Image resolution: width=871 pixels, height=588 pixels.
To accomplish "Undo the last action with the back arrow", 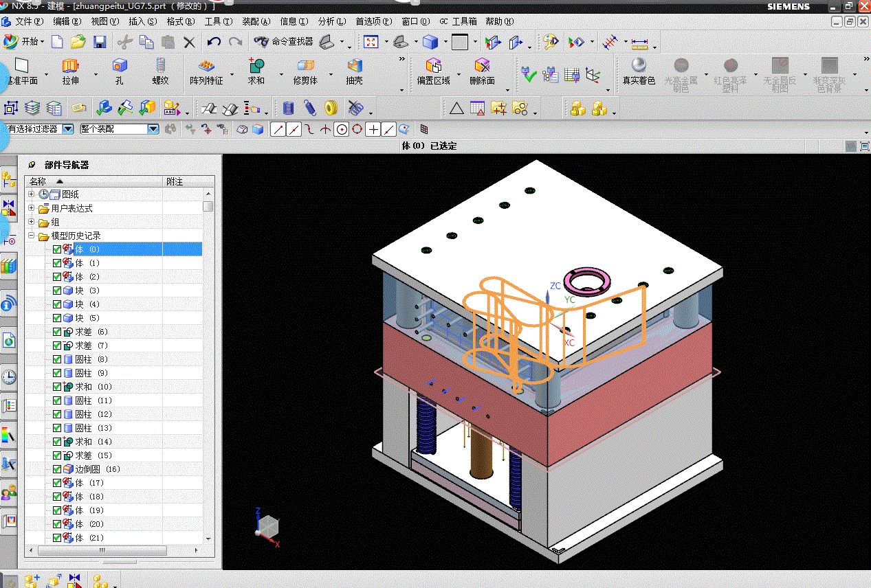I will tap(214, 42).
